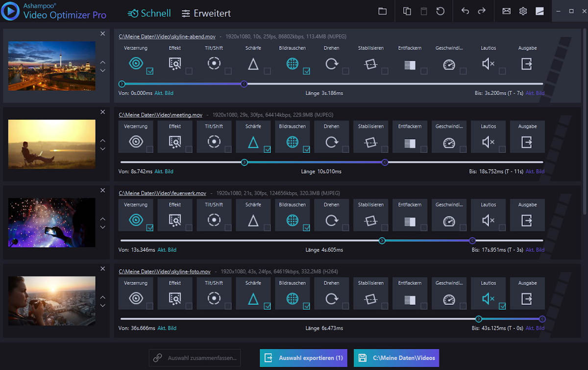The height and width of the screenshot is (370, 588).
Task: Move skyline-foto.mov up with the chevron arrow
Action: pyautogui.click(x=102, y=297)
